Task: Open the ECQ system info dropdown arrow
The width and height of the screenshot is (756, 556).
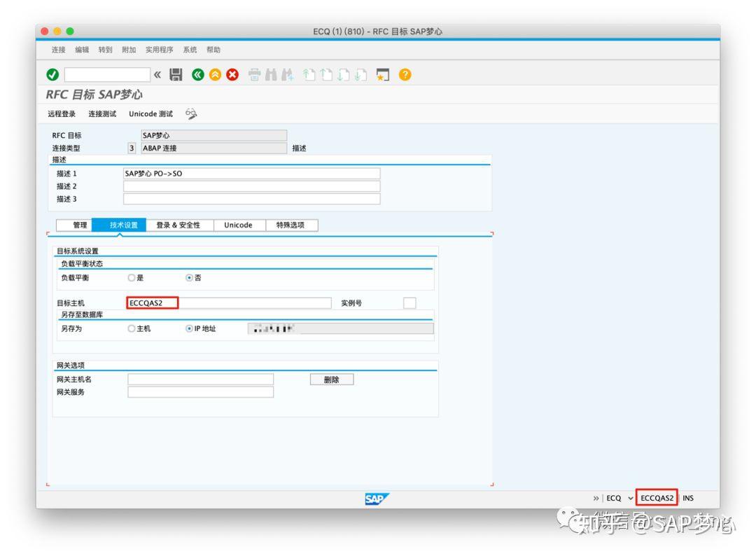Action: pos(630,498)
